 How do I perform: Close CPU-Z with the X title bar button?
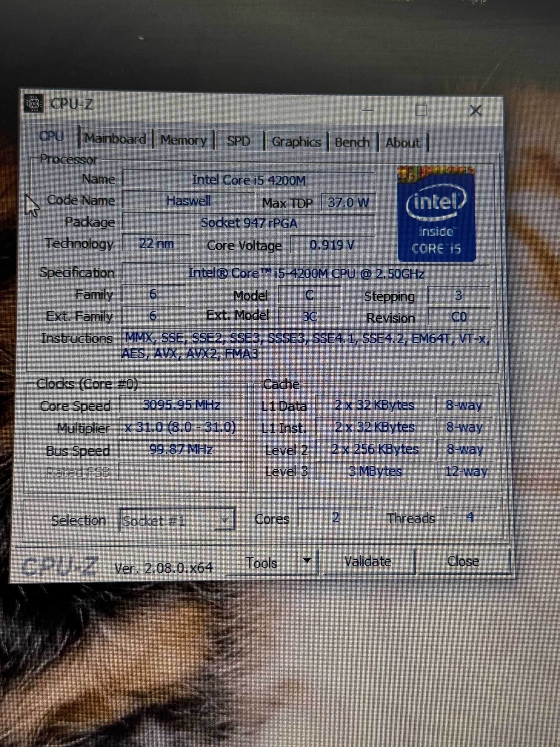(476, 110)
